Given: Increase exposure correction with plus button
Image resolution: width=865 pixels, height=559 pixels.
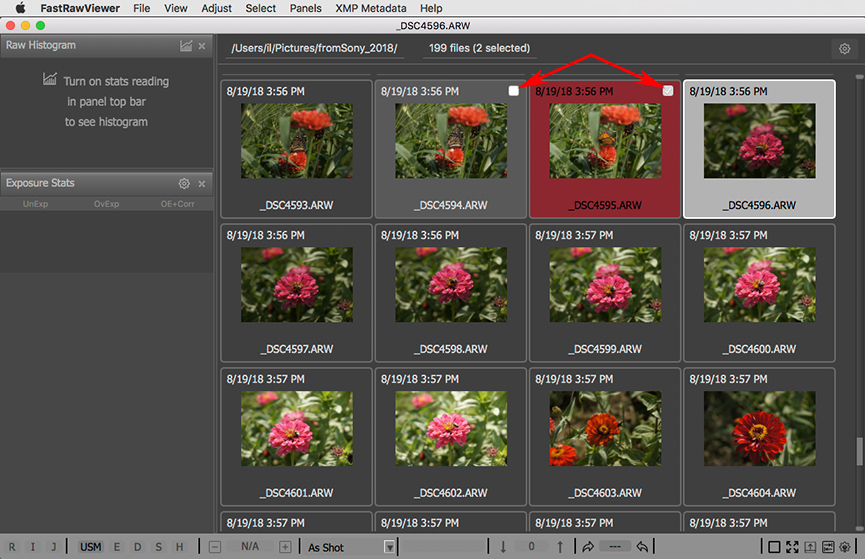Looking at the screenshot, I should click(285, 547).
